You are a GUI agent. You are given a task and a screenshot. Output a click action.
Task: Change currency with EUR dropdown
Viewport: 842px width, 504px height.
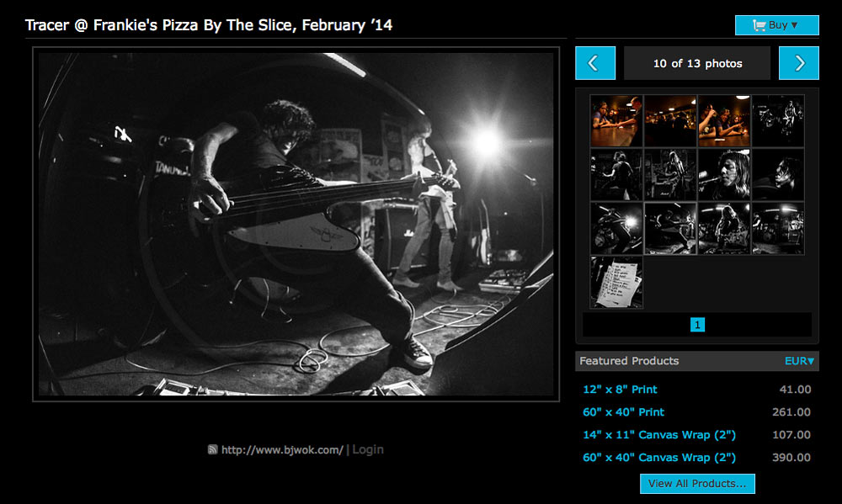click(x=799, y=361)
